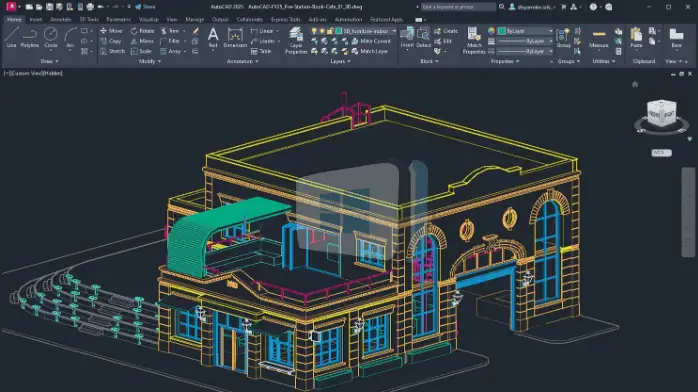Click Match Layer button
Screen dimensions: 698x392
click(370, 51)
